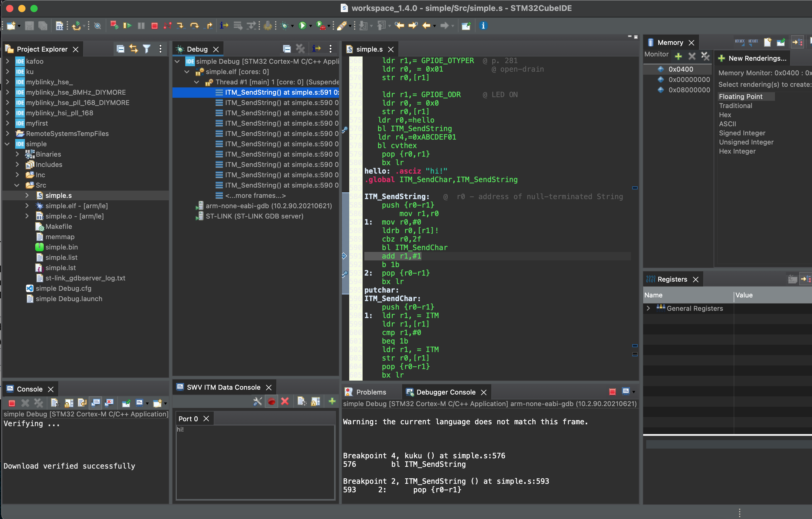Click the Build (010 binary) toolbar icon

[60, 25]
